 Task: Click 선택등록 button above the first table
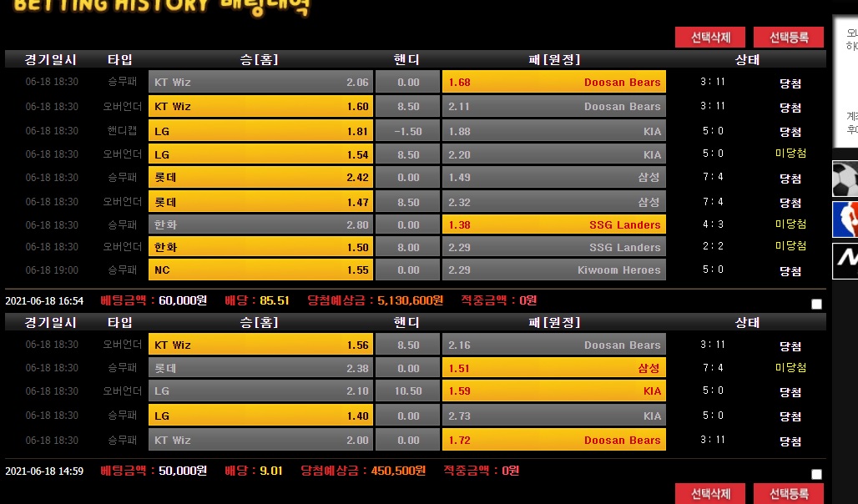pyautogui.click(x=788, y=38)
